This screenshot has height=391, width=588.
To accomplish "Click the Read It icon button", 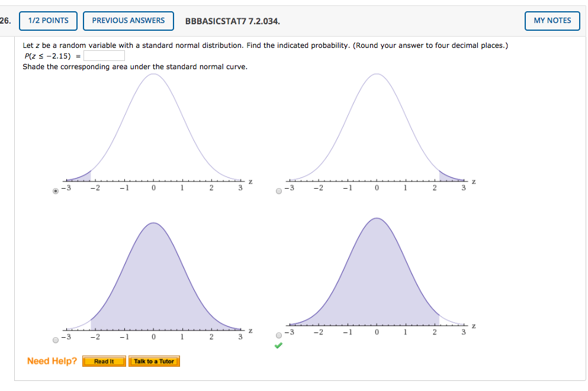I will (103, 361).
